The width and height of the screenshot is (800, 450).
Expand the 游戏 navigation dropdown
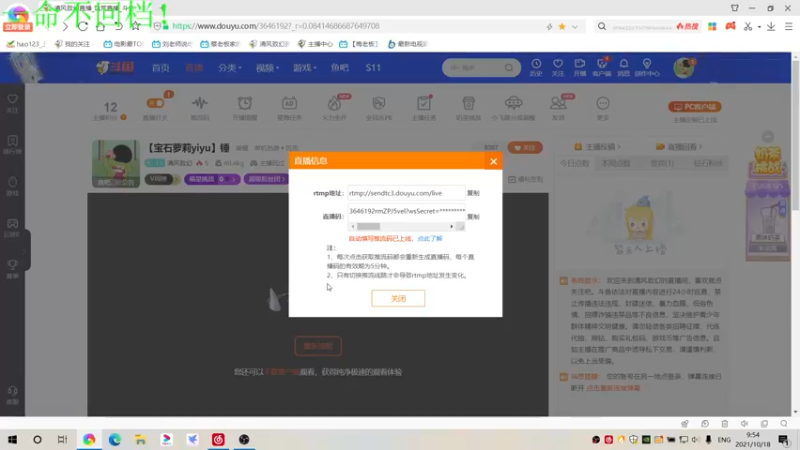point(305,67)
